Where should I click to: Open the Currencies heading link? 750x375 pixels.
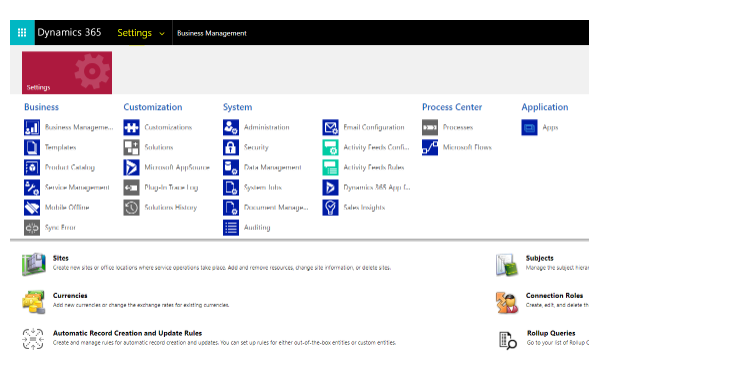[x=70, y=296]
